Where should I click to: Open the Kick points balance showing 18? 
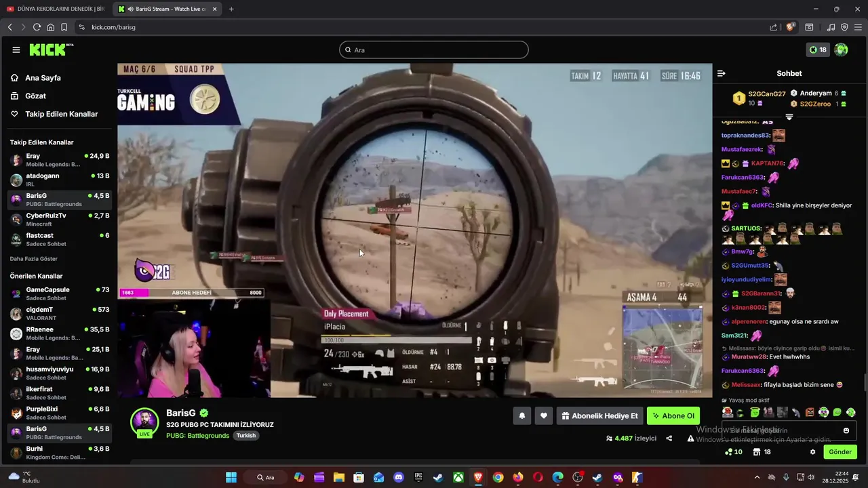pyautogui.click(x=818, y=49)
